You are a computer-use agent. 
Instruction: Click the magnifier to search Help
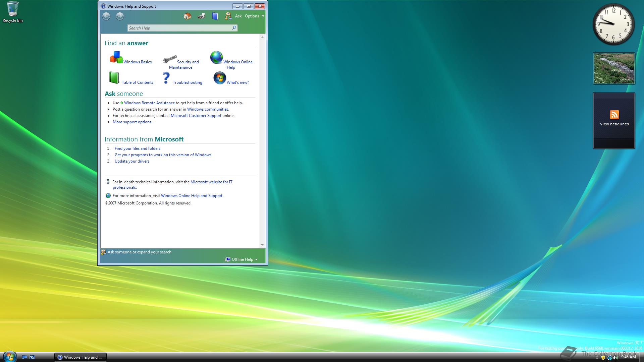click(234, 28)
